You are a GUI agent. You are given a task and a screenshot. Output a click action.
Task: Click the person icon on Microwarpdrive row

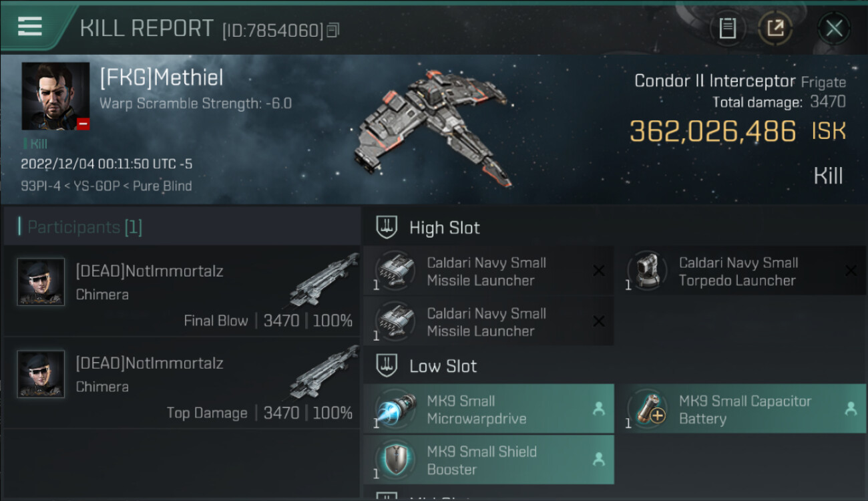tap(599, 409)
